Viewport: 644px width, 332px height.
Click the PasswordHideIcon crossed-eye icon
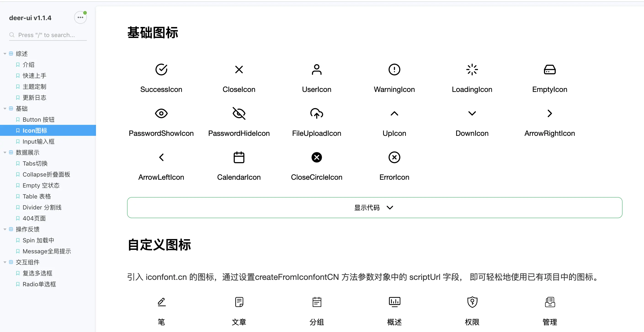239,113
